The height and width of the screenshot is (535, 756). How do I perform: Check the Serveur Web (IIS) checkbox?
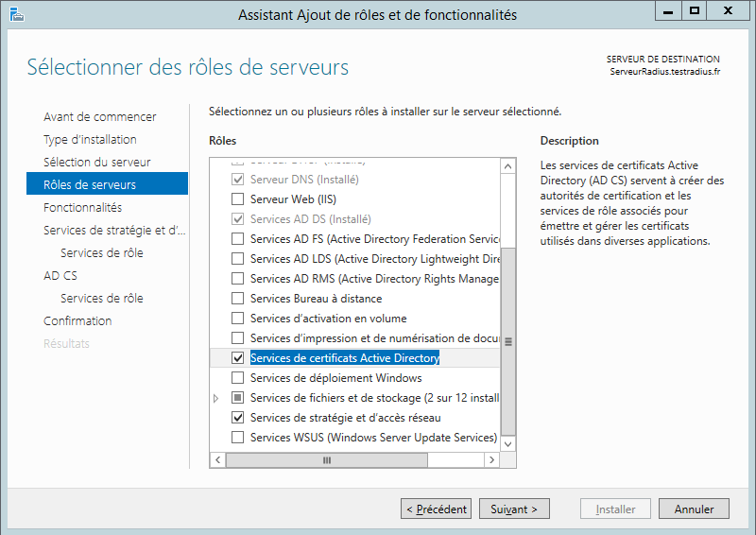click(238, 199)
